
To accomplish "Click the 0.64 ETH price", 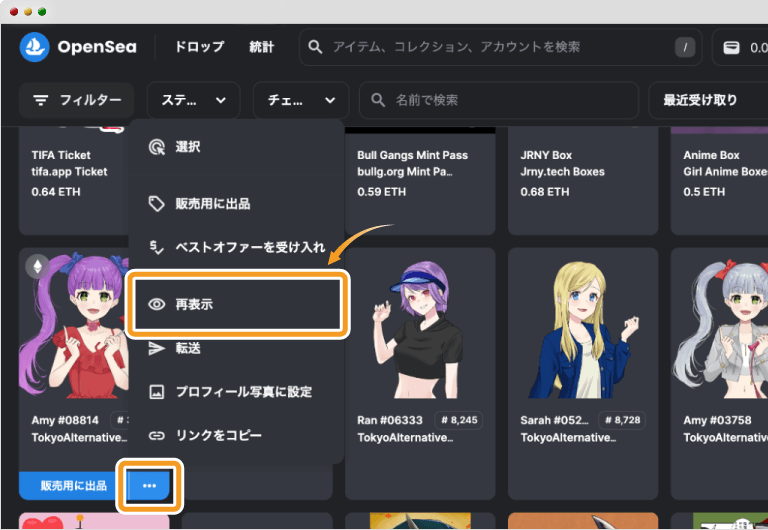I will coord(56,192).
